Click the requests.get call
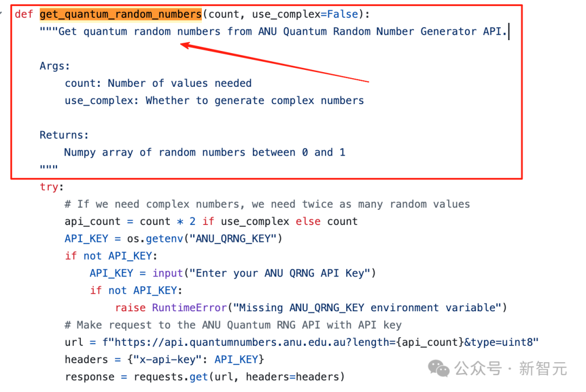This screenshot has width=586, height=392. click(171, 377)
